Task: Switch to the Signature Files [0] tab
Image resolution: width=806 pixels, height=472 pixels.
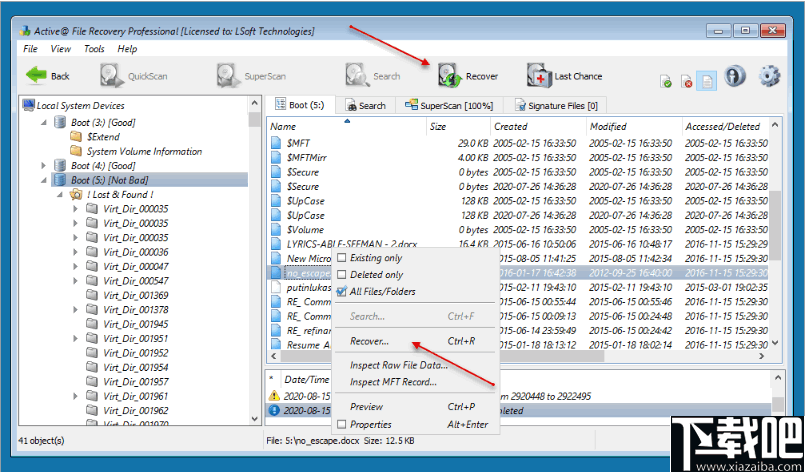Action: point(556,105)
